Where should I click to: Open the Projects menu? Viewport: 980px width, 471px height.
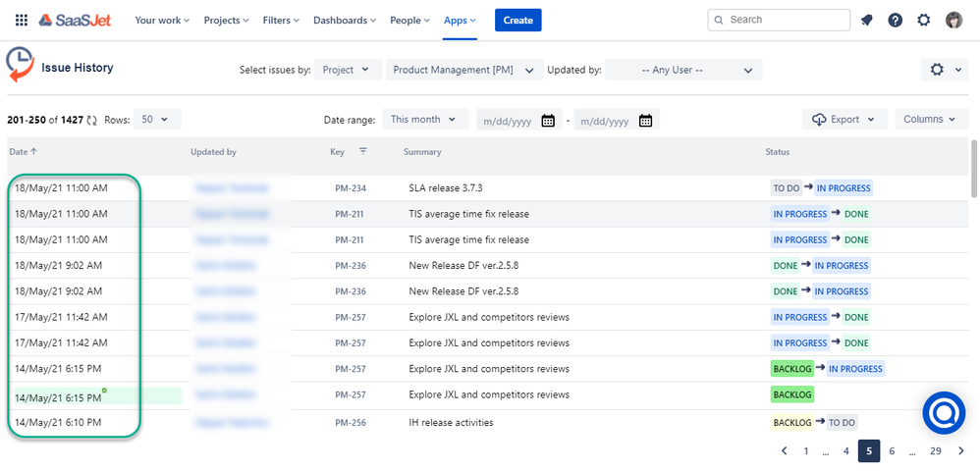(226, 20)
